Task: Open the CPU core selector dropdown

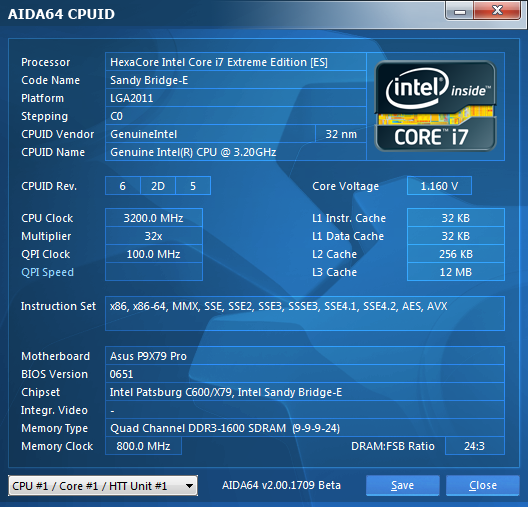Action: pyautogui.click(x=103, y=485)
